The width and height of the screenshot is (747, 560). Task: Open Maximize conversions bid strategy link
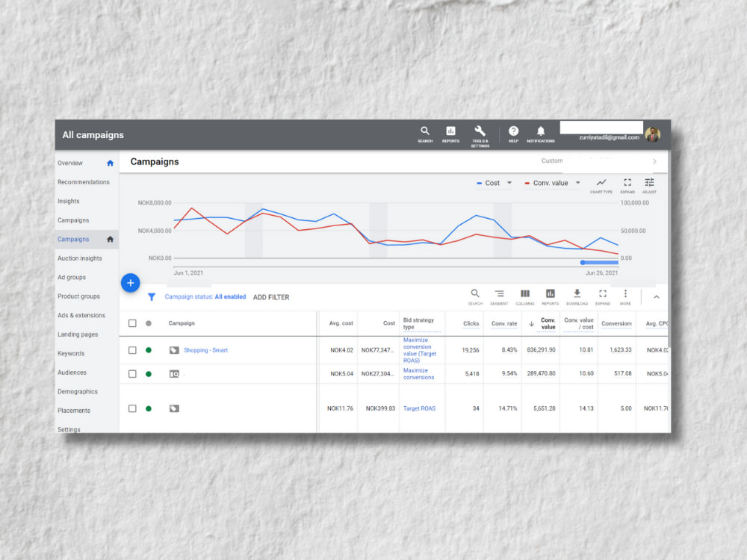419,374
